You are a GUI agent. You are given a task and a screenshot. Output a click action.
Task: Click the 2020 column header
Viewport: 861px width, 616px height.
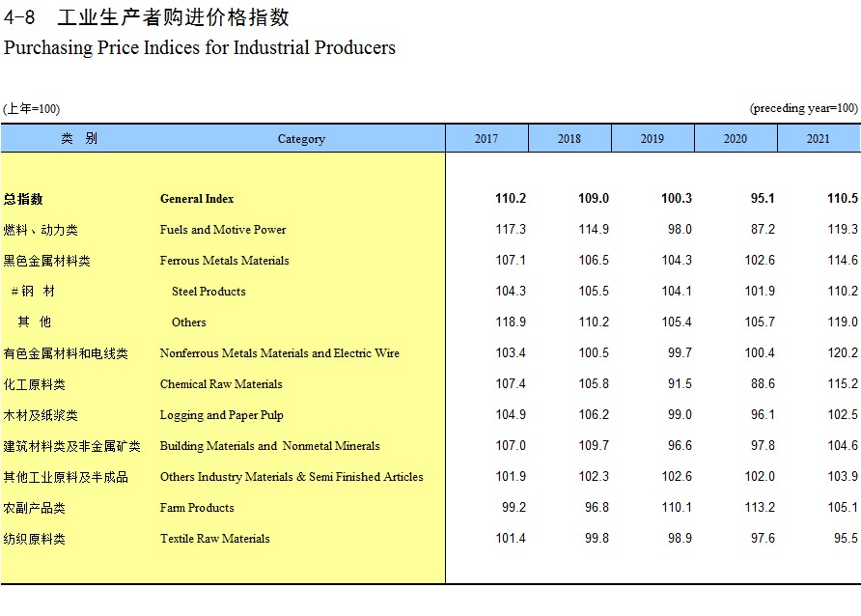736,138
